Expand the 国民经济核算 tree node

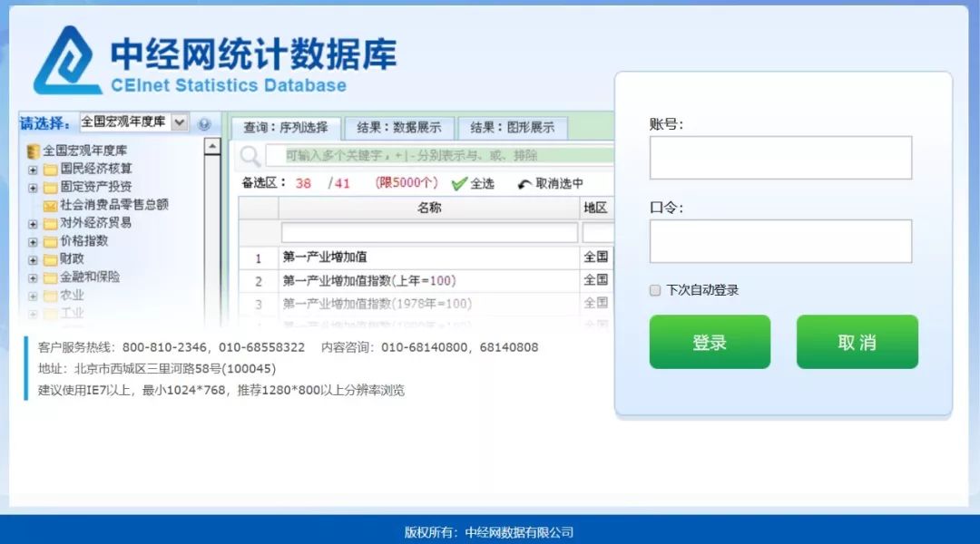(34, 170)
